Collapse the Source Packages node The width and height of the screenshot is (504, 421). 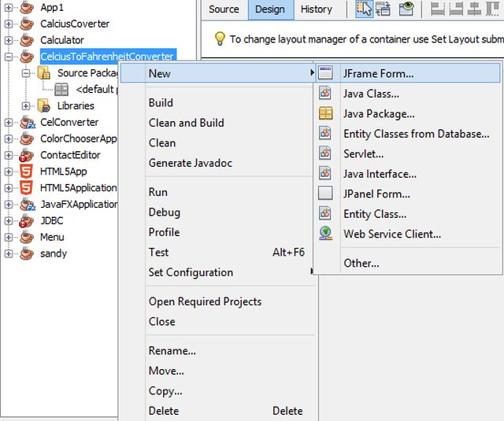pyautogui.click(x=26, y=73)
